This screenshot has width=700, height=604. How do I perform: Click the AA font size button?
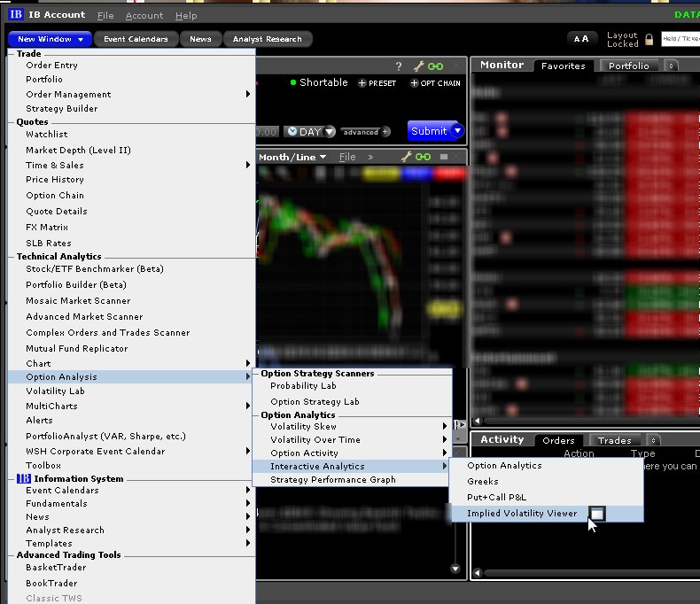[580, 39]
